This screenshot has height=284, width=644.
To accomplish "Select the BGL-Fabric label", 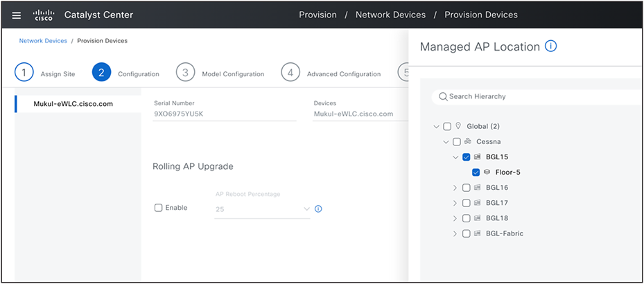I will [505, 233].
